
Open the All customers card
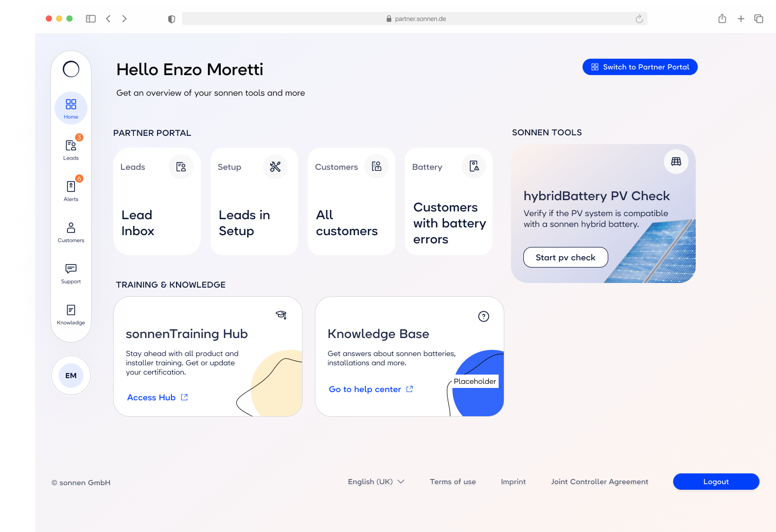(351, 201)
